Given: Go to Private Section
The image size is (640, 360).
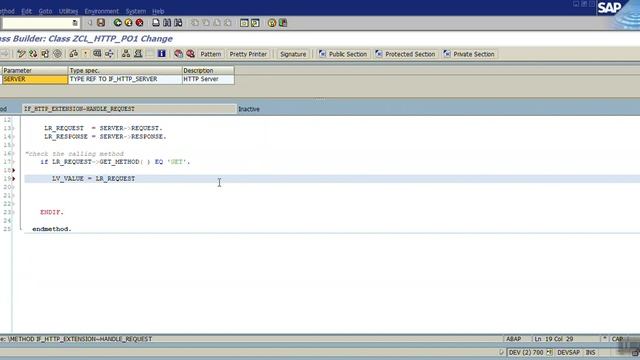Looking at the screenshot, I should tap(469, 54).
